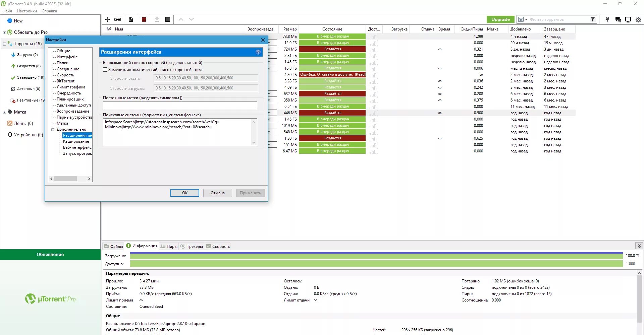Viewport: 644px width, 335px height.
Task: Click the 'Постоянные метки' input field
Action: 180,105
